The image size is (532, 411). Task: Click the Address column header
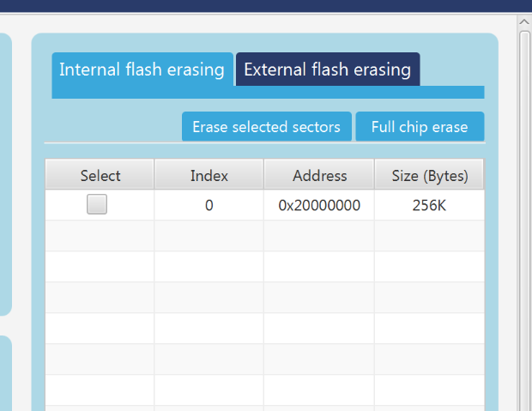pyautogui.click(x=319, y=175)
